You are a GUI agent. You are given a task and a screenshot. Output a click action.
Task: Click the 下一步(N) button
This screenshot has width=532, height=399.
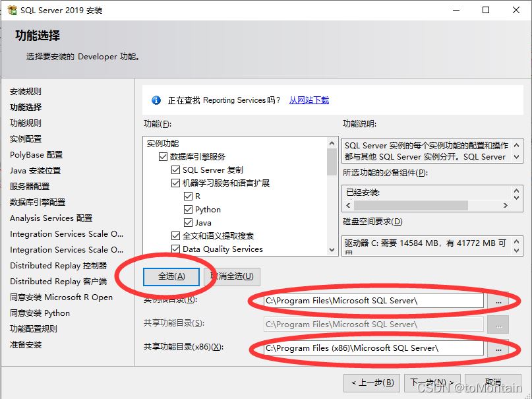[x=432, y=383]
